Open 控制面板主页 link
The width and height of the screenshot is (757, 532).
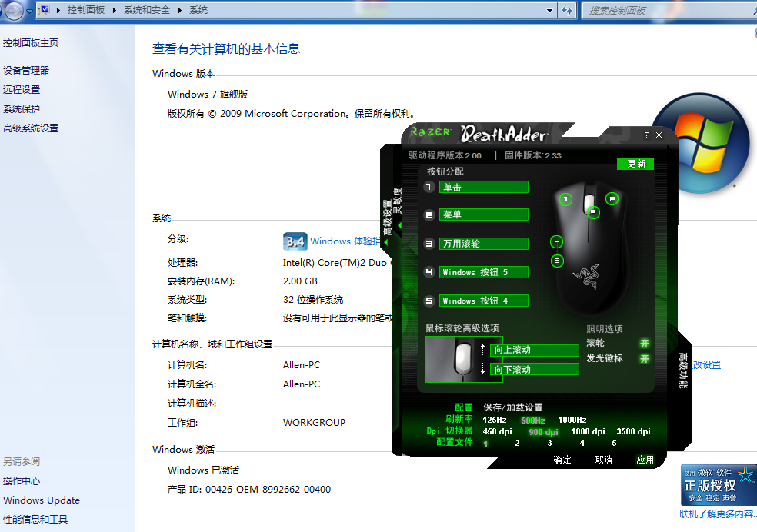(x=31, y=43)
